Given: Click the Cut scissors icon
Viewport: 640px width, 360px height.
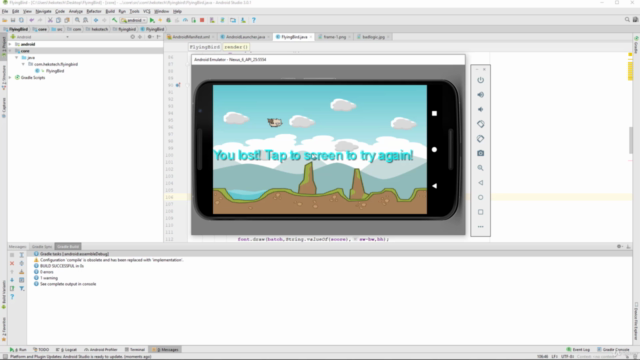Looking at the screenshot, I should [50, 20].
